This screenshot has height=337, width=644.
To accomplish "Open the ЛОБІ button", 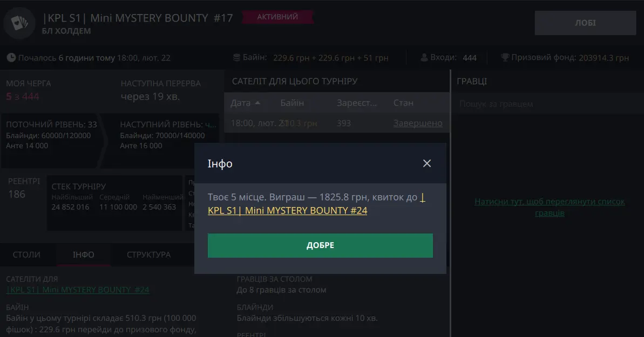I will point(585,23).
